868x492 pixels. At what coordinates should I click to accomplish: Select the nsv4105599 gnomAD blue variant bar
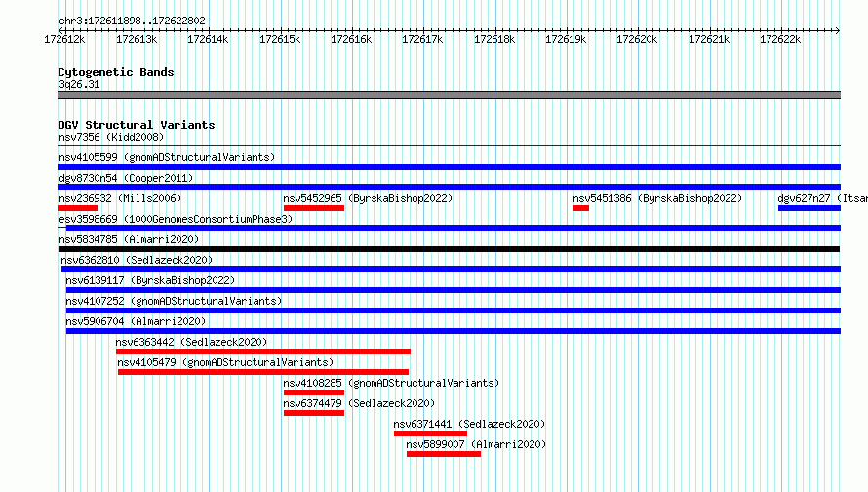pos(449,167)
